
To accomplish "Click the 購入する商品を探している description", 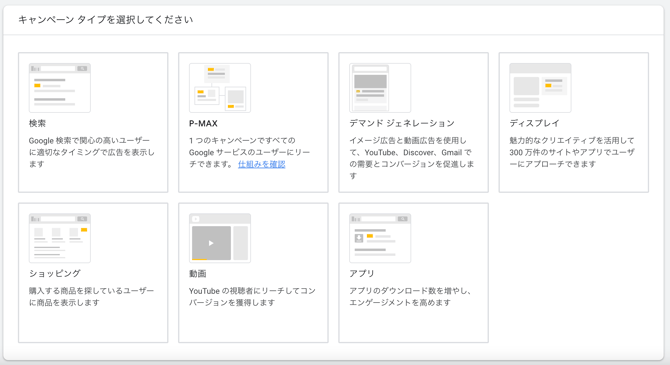I will [91, 297].
